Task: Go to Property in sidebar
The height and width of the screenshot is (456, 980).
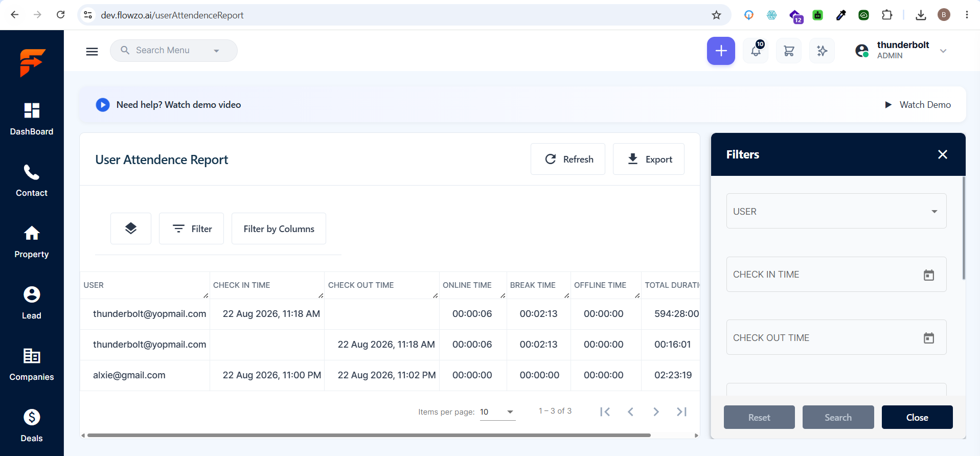Action: [x=32, y=242]
